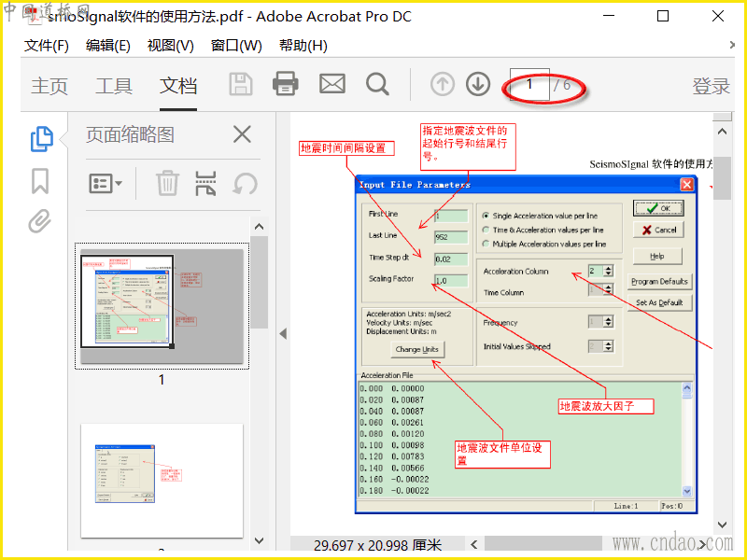Delete selected page trash icon

pos(167,183)
